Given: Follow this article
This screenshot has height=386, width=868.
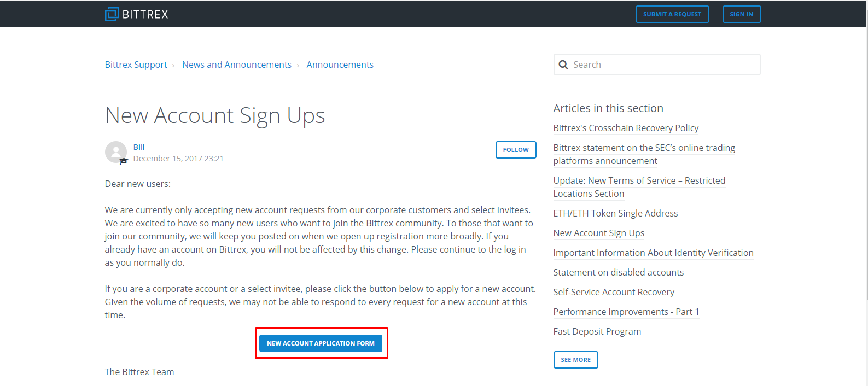Looking at the screenshot, I should [515, 150].
